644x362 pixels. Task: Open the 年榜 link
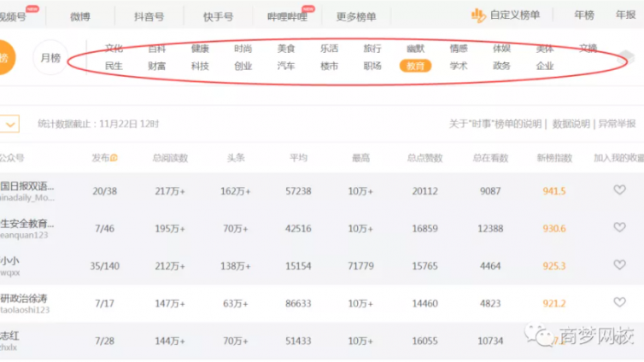coord(584,15)
